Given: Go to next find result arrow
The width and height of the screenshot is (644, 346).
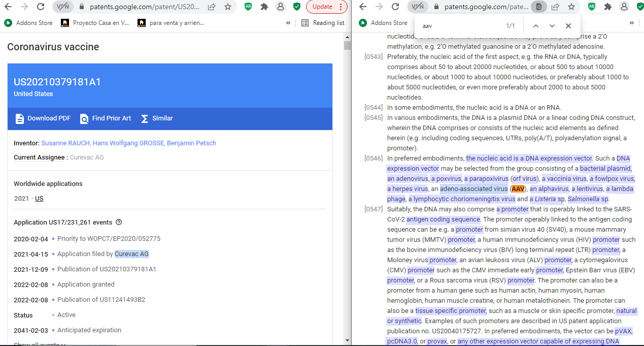Looking at the screenshot, I should [x=552, y=26].
